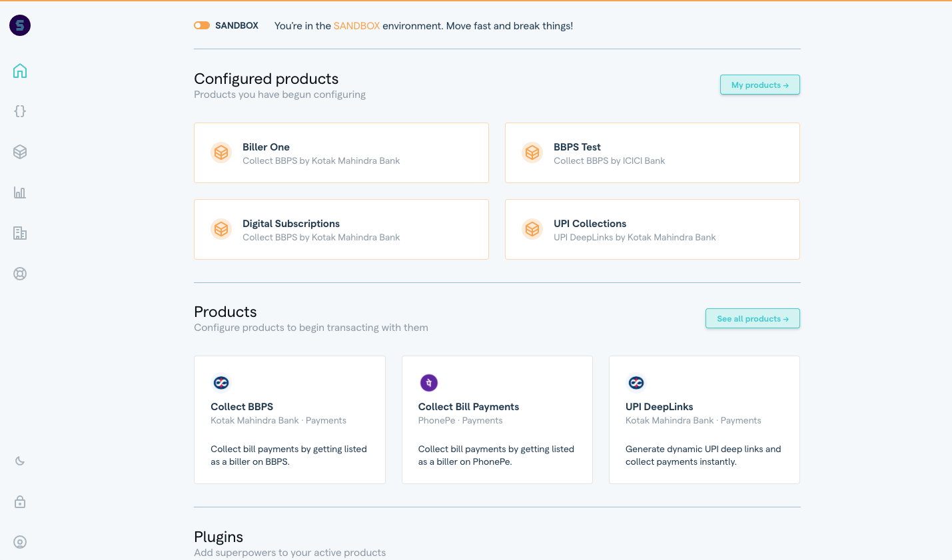Select the cube products icon in sidebar
This screenshot has width=952, height=560.
point(20,152)
